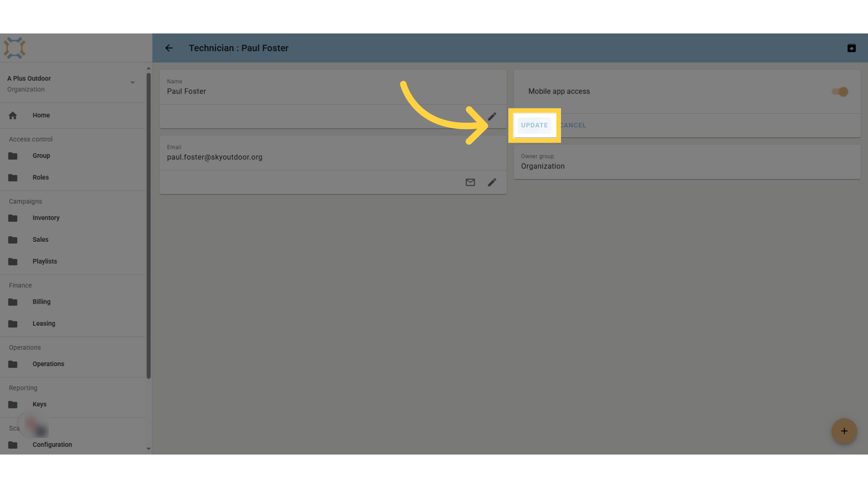Toggle Mobile app access switch
This screenshot has height=488, width=868.
pyautogui.click(x=840, y=92)
